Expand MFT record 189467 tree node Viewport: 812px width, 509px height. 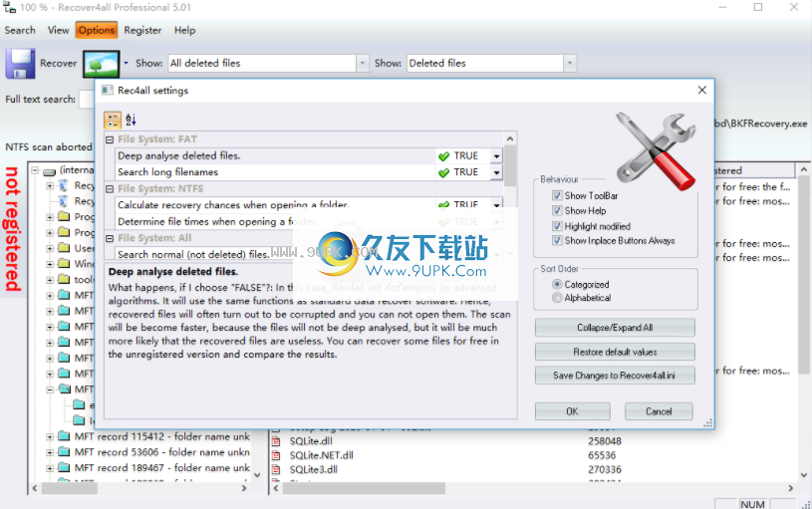coord(50,468)
